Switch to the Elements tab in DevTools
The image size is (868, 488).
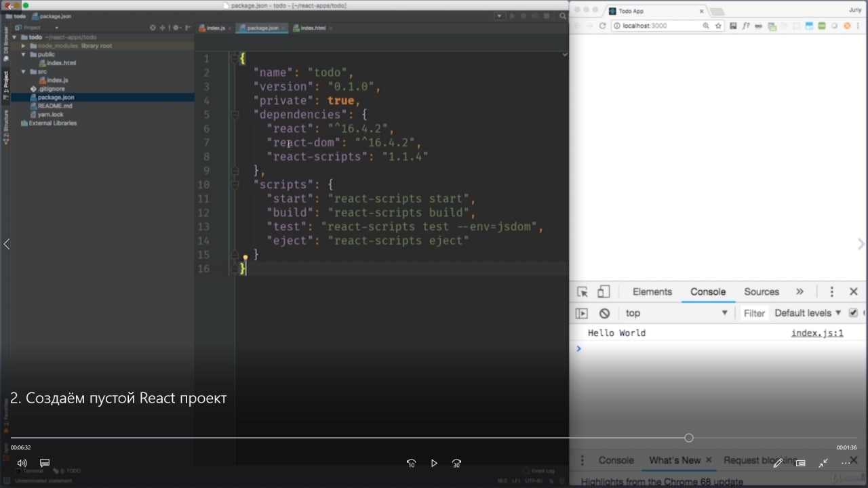(x=652, y=292)
